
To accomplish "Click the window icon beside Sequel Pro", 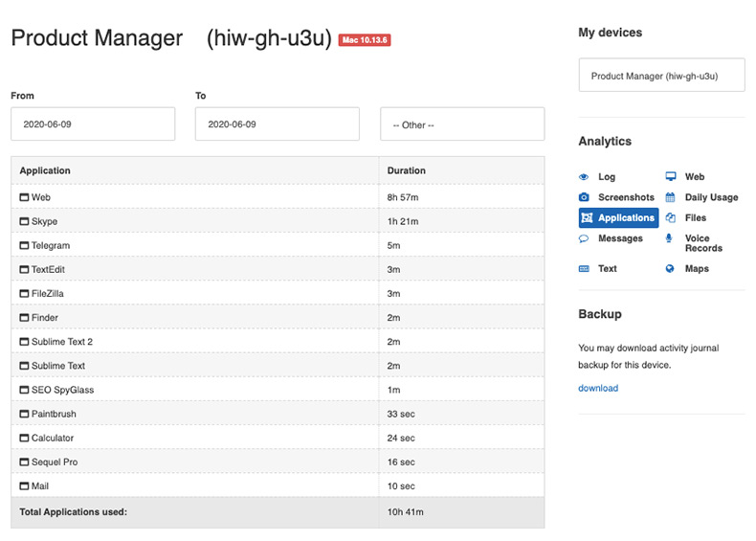I will tap(24, 462).
